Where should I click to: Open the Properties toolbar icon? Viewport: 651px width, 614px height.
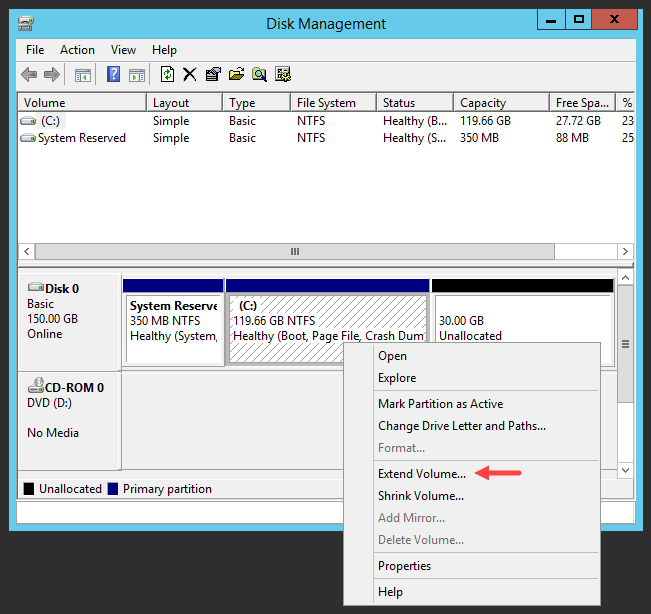tap(213, 75)
